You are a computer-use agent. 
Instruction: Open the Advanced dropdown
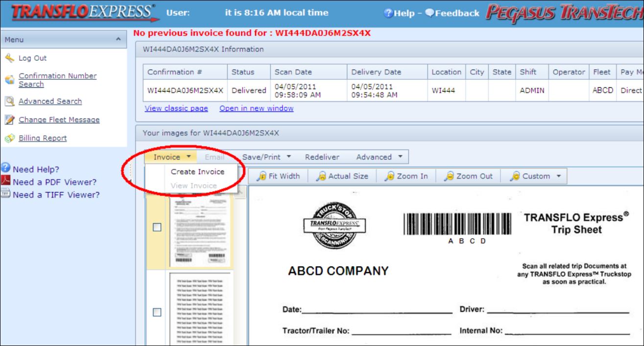pos(381,157)
